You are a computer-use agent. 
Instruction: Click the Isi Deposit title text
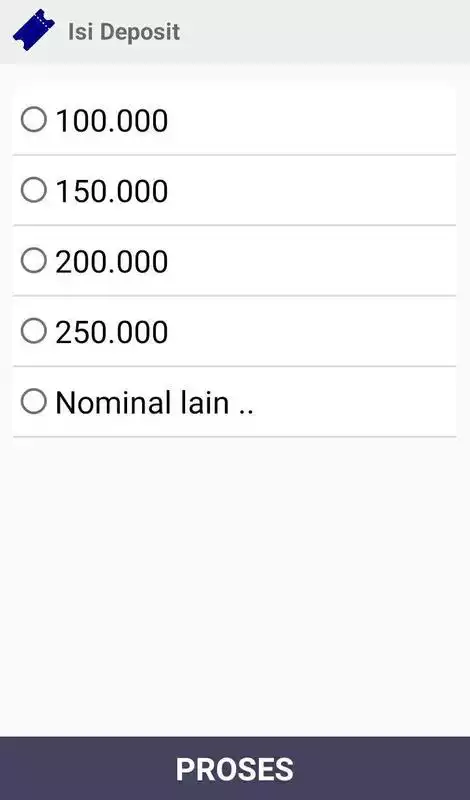(124, 32)
